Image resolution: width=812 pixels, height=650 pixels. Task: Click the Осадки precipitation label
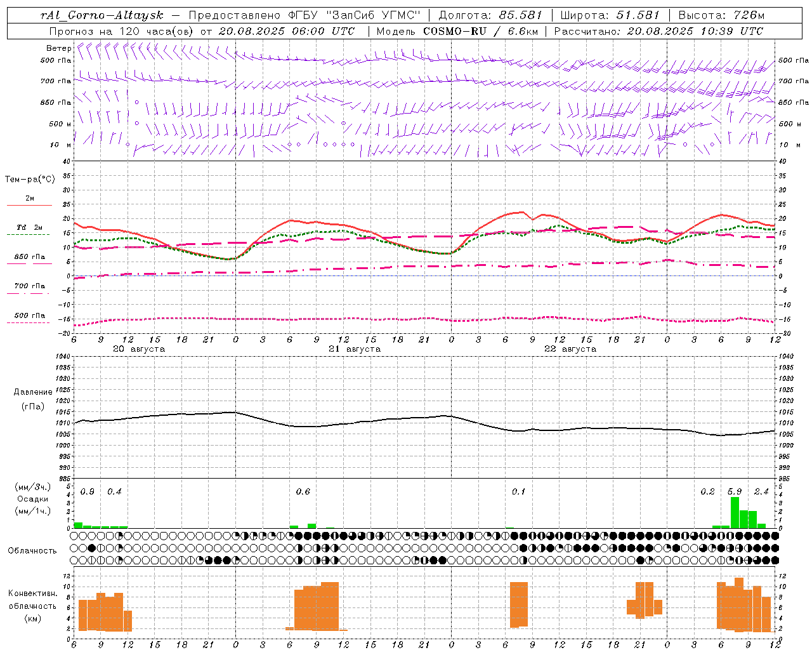pyautogui.click(x=33, y=499)
